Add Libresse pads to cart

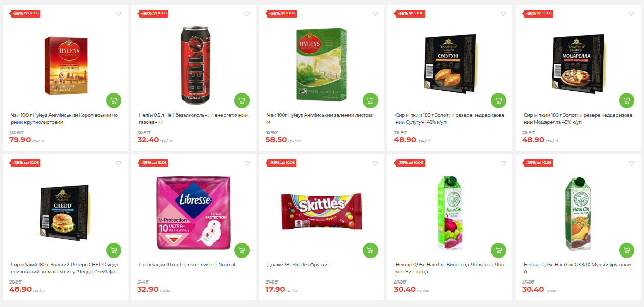242,250
